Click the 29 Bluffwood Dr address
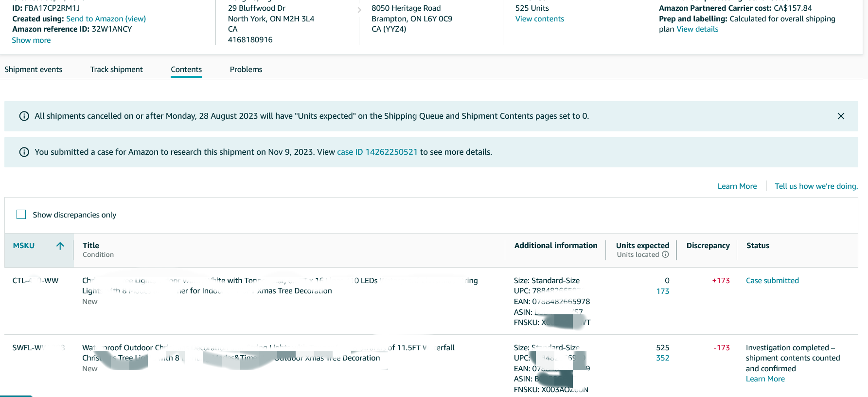 click(x=257, y=8)
